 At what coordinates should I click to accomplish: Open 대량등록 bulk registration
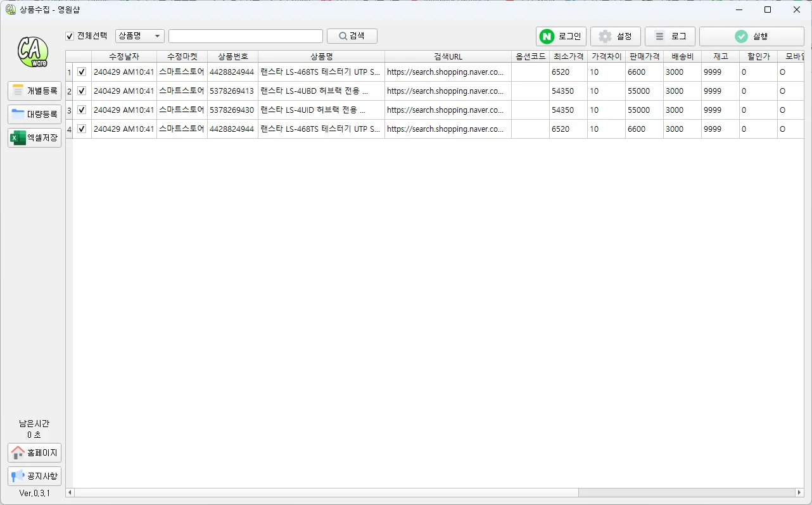35,114
